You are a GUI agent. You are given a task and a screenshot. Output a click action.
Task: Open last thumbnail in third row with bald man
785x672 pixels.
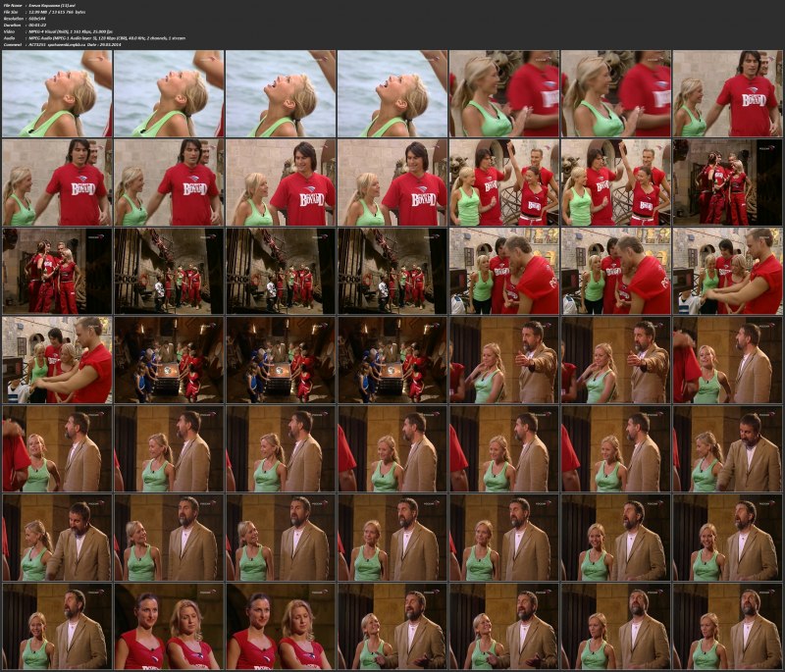[727, 272]
